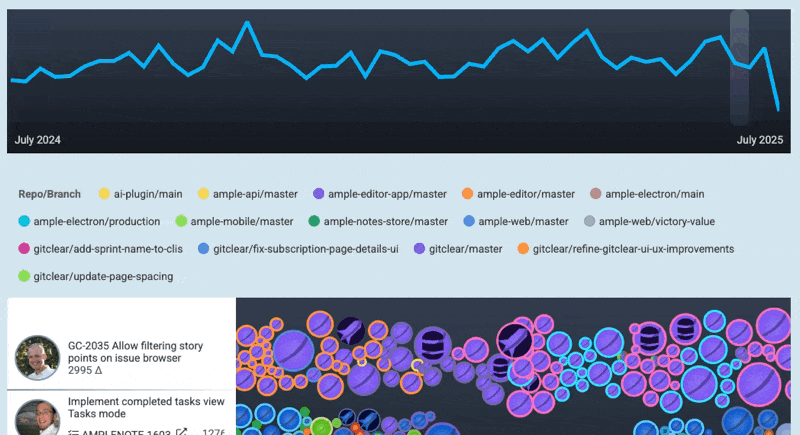Toggle ample-editor/master in the legend
800x435 pixels.
pyautogui.click(x=518, y=194)
